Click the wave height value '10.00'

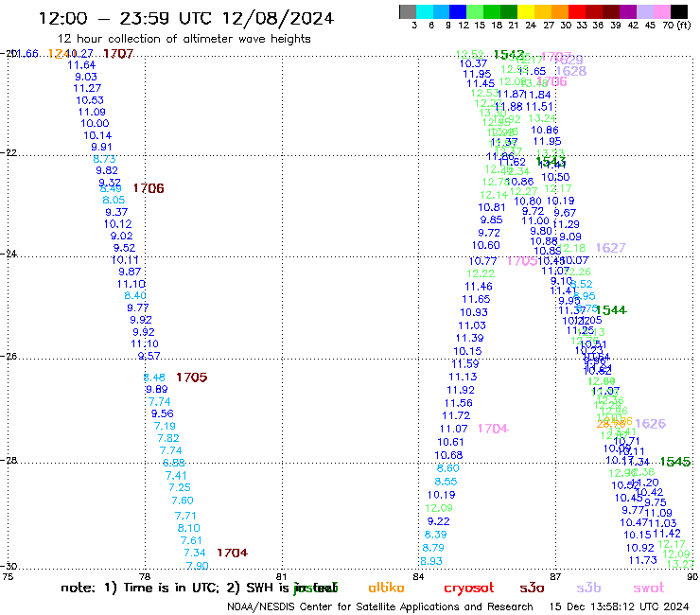click(95, 124)
